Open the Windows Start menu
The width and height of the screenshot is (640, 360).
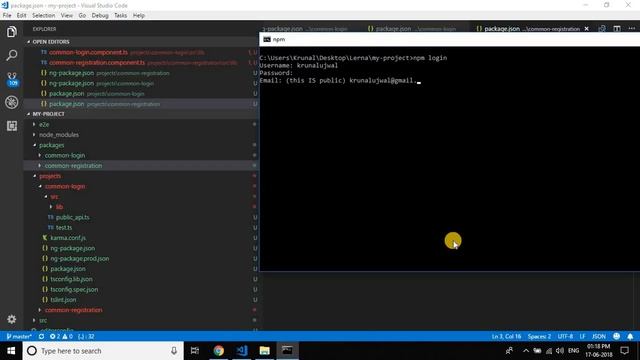(x=11, y=351)
